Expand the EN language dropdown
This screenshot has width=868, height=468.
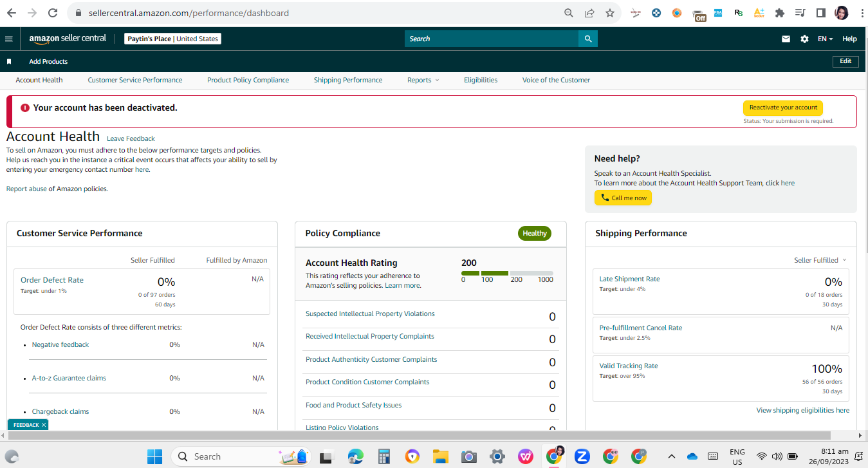(825, 39)
